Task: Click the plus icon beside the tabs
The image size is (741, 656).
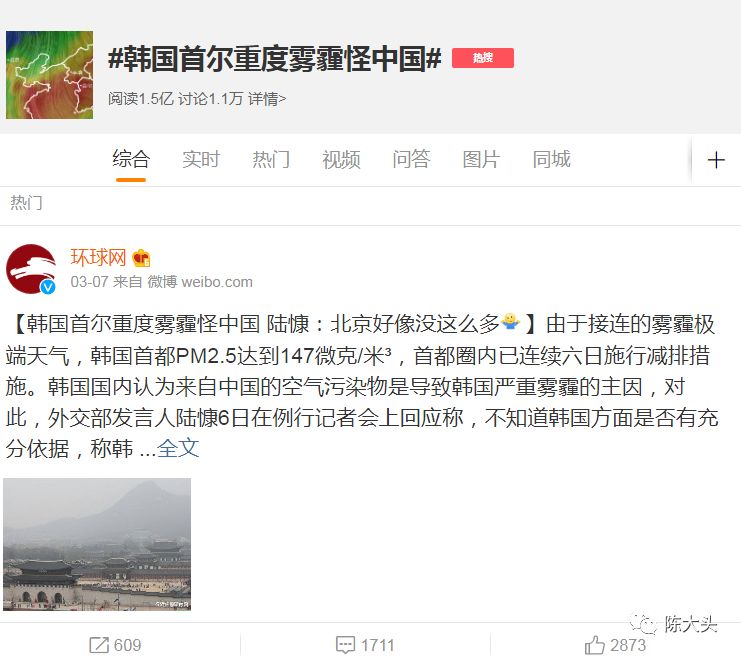Action: point(716,160)
